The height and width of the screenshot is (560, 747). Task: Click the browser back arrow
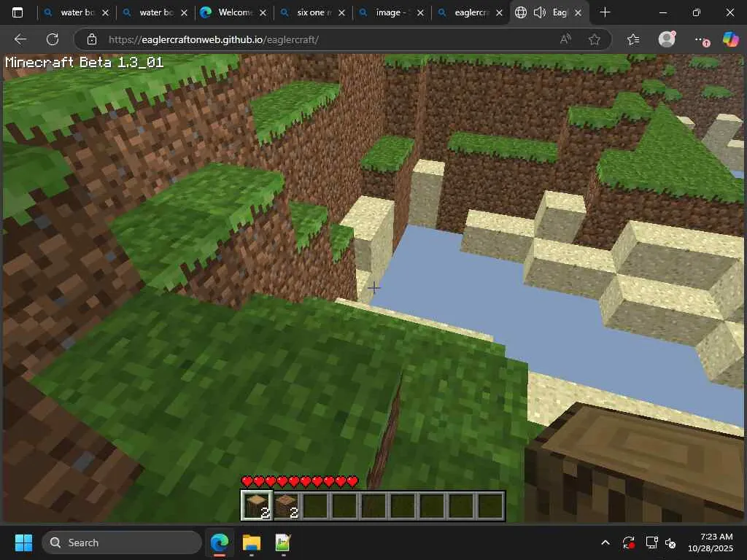(20, 39)
